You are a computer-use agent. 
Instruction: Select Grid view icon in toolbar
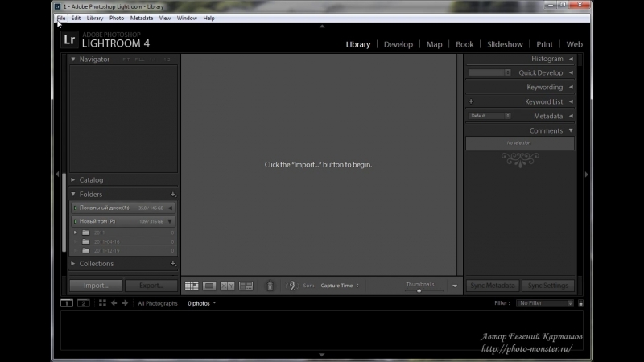click(x=192, y=286)
